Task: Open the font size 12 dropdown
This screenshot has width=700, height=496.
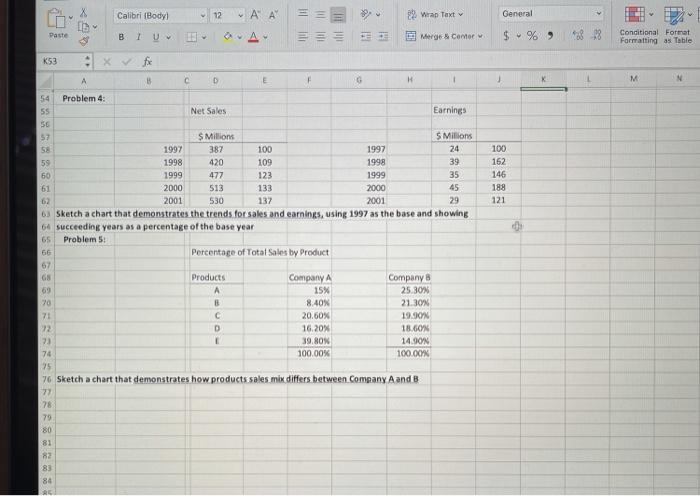Action: point(241,16)
